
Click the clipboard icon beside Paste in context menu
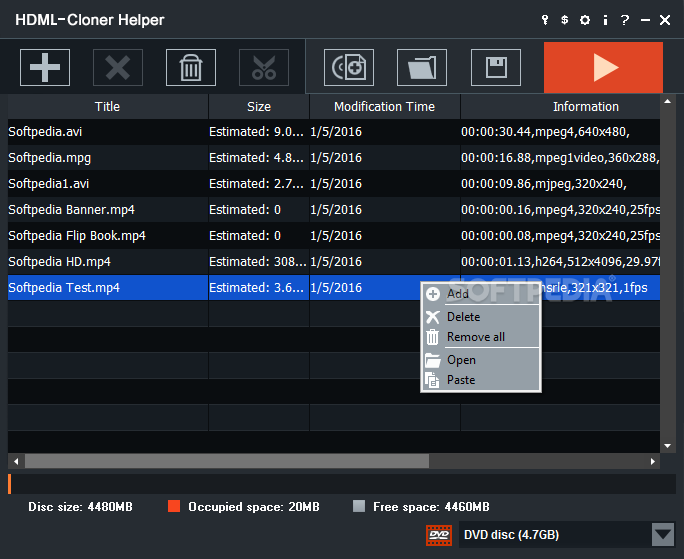[x=432, y=380]
